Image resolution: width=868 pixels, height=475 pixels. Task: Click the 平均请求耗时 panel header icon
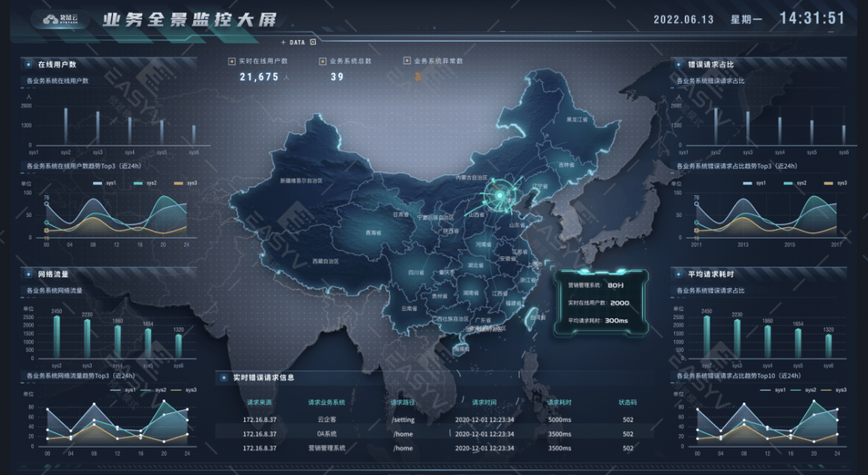tap(678, 274)
